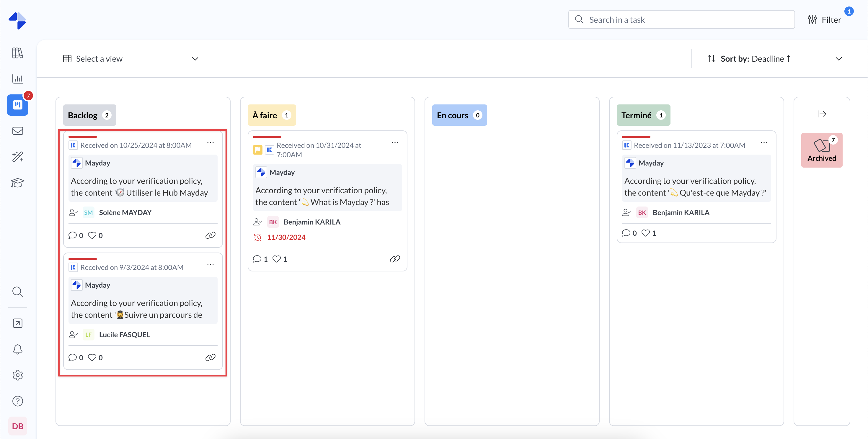Open the task board with 7 badge
This screenshot has height=439, width=868.
click(x=17, y=105)
